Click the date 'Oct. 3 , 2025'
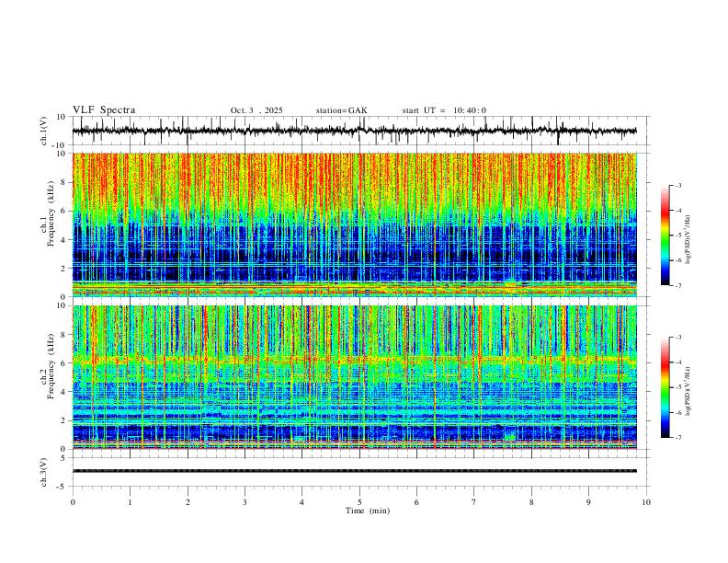This screenshot has width=728, height=563. click(256, 110)
